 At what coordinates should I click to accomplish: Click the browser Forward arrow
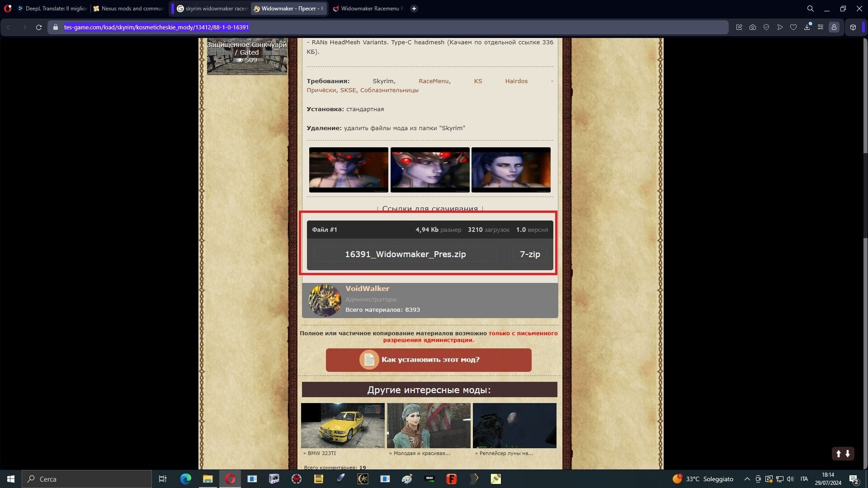24,27
